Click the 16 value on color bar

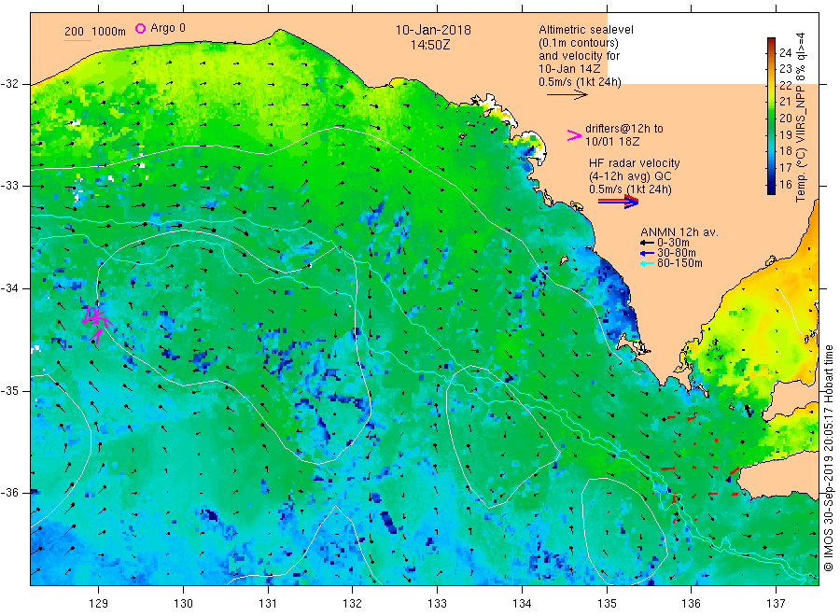(785, 184)
